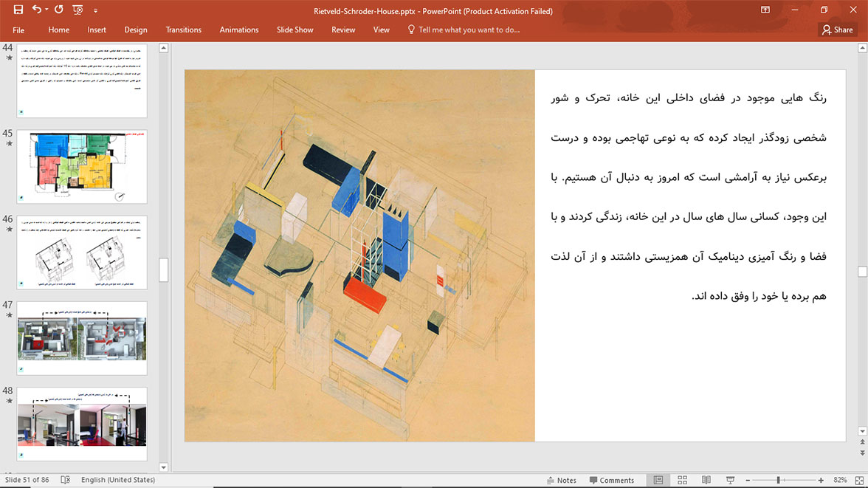Toggle the Comments pane
The height and width of the screenshot is (488, 868).
pos(612,480)
